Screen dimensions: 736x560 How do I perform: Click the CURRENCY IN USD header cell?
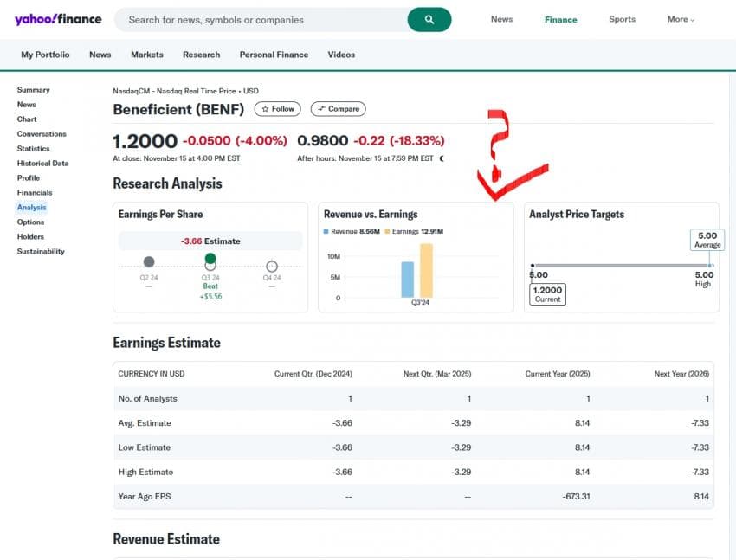[x=152, y=374]
